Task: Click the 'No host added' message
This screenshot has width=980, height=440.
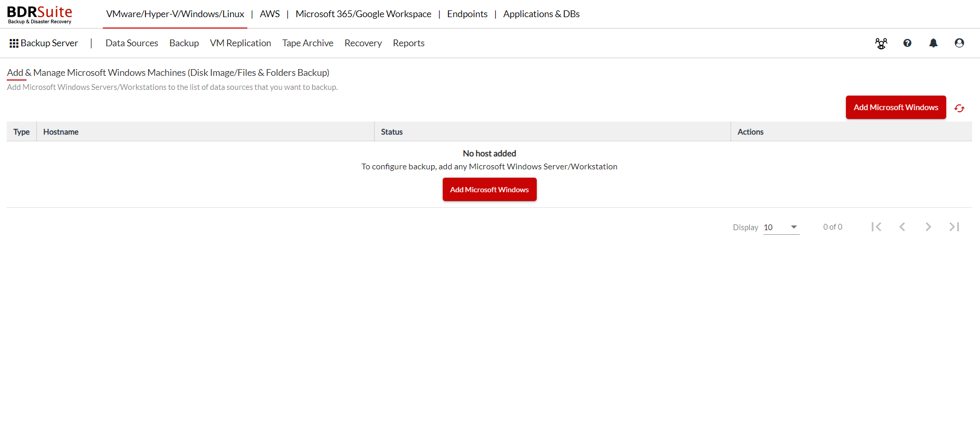Action: click(x=489, y=153)
